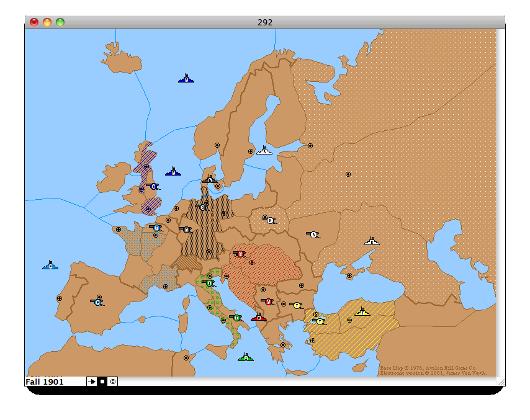Click the window resize grip corner

[x=501, y=382]
